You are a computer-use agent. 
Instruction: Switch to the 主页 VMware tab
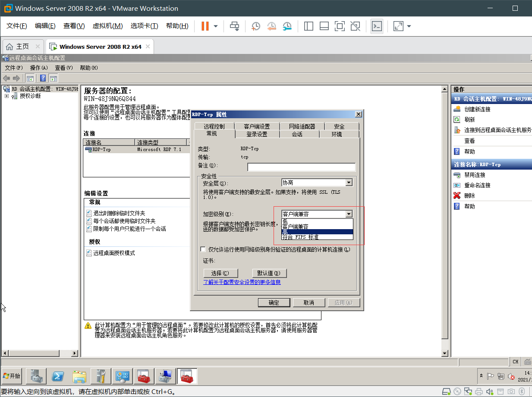23,47
